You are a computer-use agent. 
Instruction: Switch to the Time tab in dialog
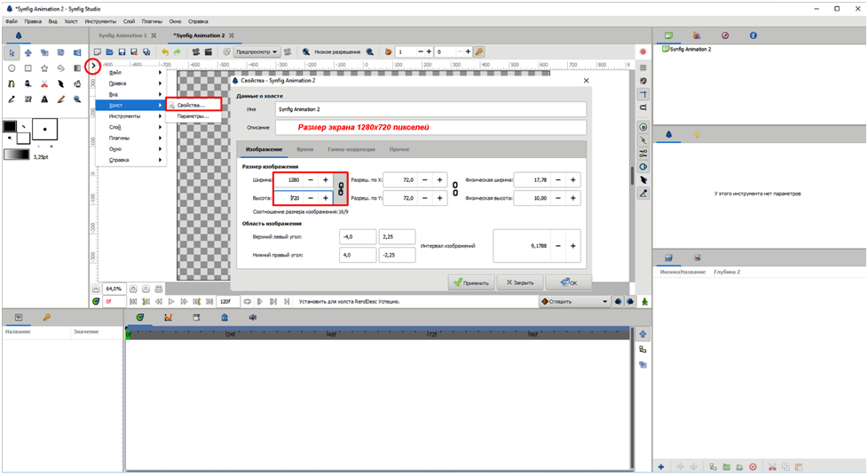click(304, 149)
